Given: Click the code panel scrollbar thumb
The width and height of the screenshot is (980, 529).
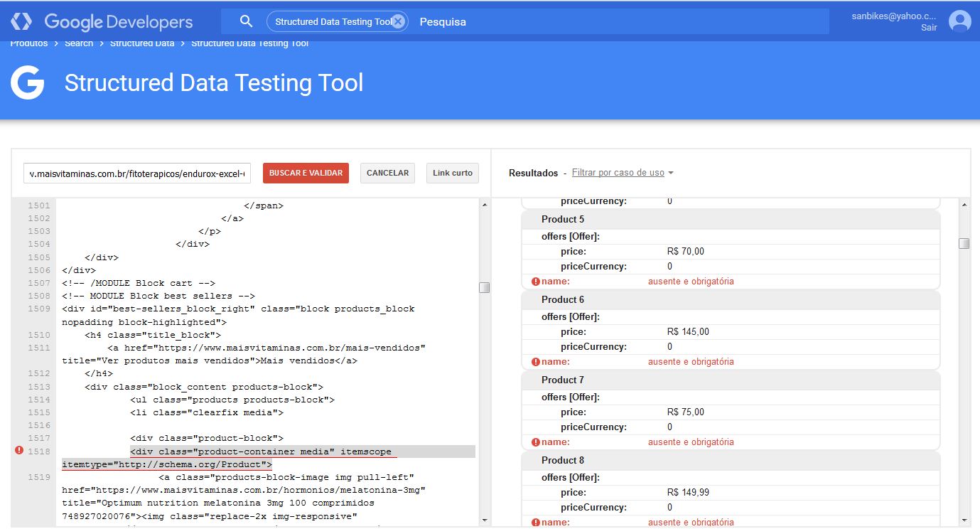Looking at the screenshot, I should pos(484,287).
